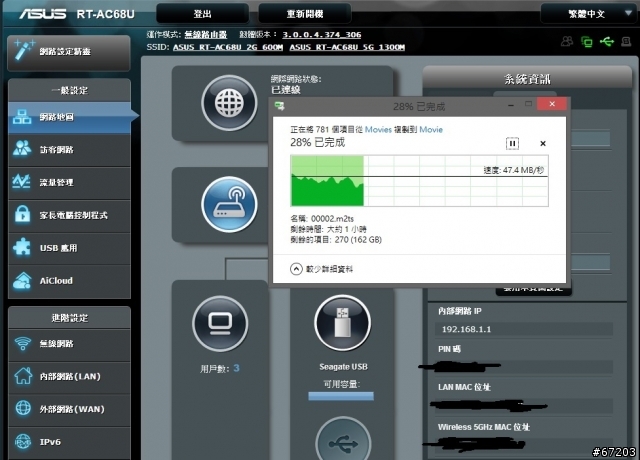
Task: Click the internet globe icon in network map
Action: pos(229,102)
